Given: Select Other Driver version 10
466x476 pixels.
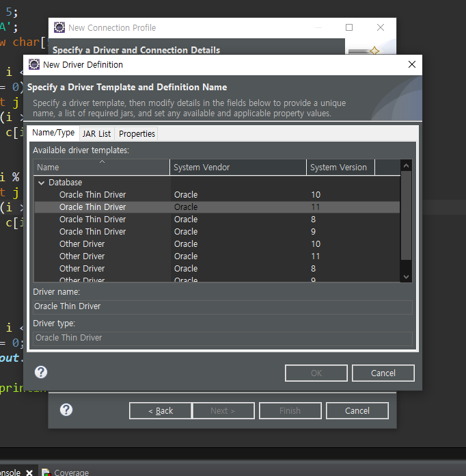Looking at the screenshot, I should click(217, 243).
